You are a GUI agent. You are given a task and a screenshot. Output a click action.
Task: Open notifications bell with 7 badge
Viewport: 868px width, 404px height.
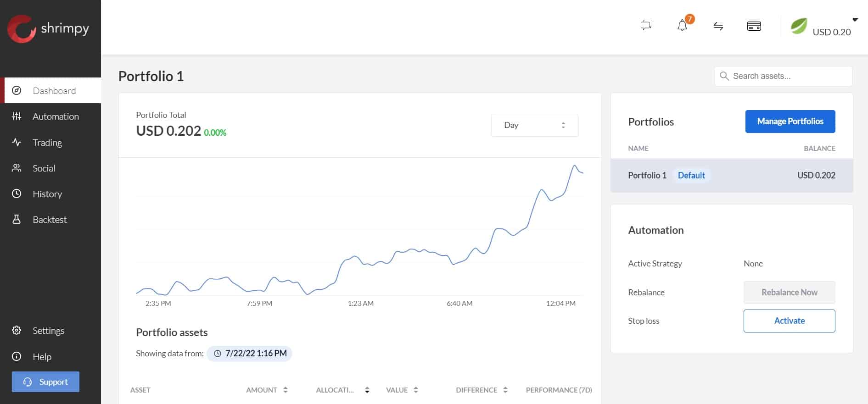pos(683,25)
